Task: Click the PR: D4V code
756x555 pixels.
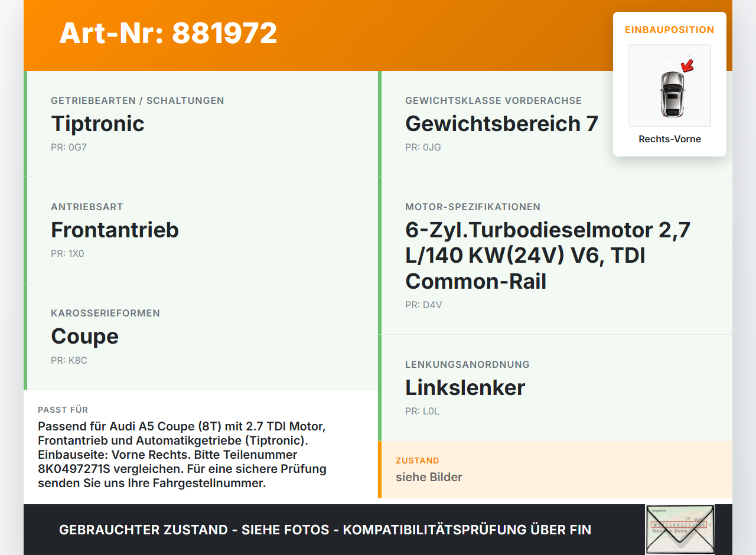Action: (x=423, y=305)
